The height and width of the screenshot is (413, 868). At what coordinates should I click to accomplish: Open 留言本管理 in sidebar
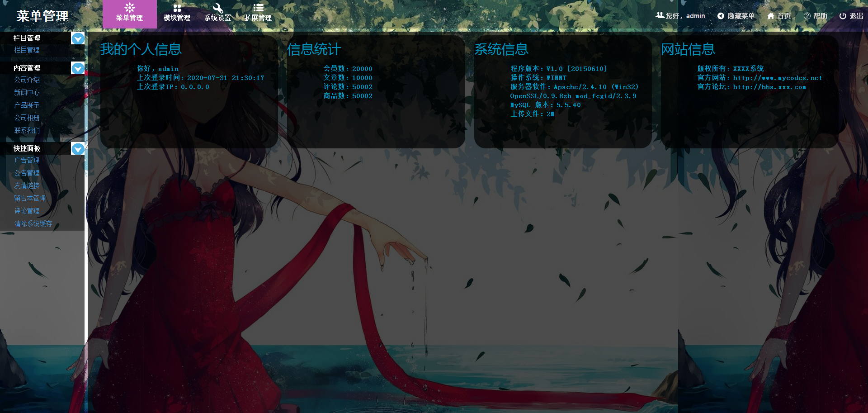click(30, 198)
